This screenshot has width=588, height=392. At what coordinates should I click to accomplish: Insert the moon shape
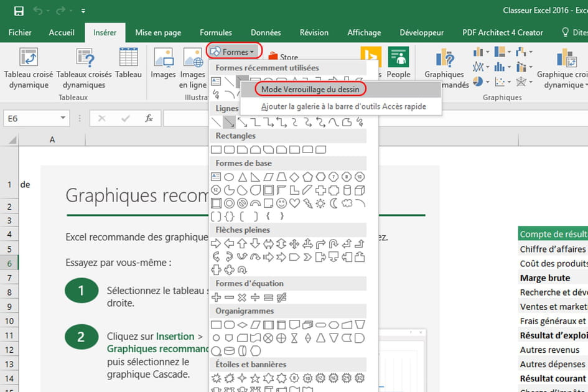(x=334, y=203)
